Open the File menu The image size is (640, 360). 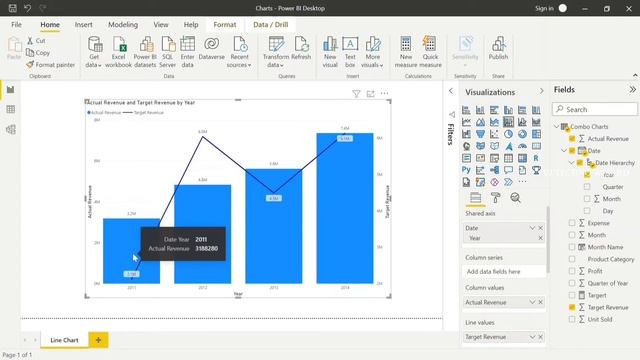tap(16, 24)
